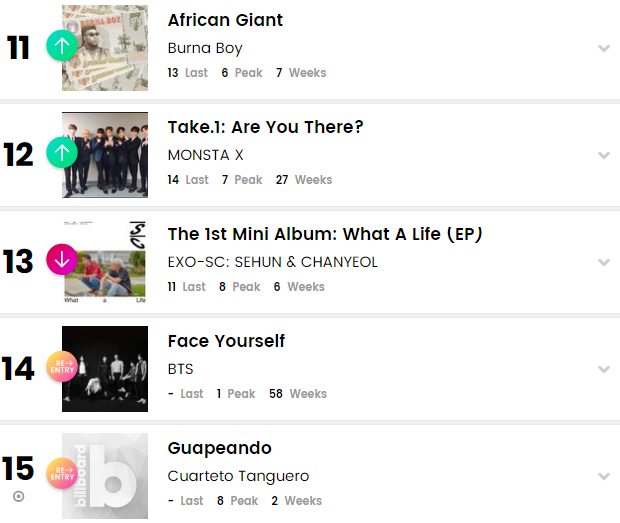The image size is (620, 523).
Task: Click the green up arrow beside rank 11
Action: pos(62,46)
